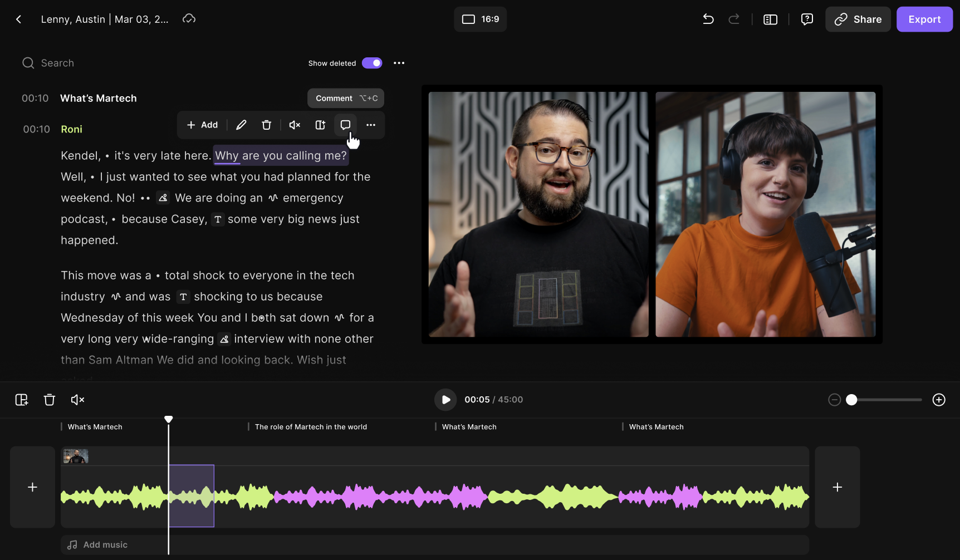Click the Add button in floating toolbar
The height and width of the screenshot is (560, 960).
202,125
